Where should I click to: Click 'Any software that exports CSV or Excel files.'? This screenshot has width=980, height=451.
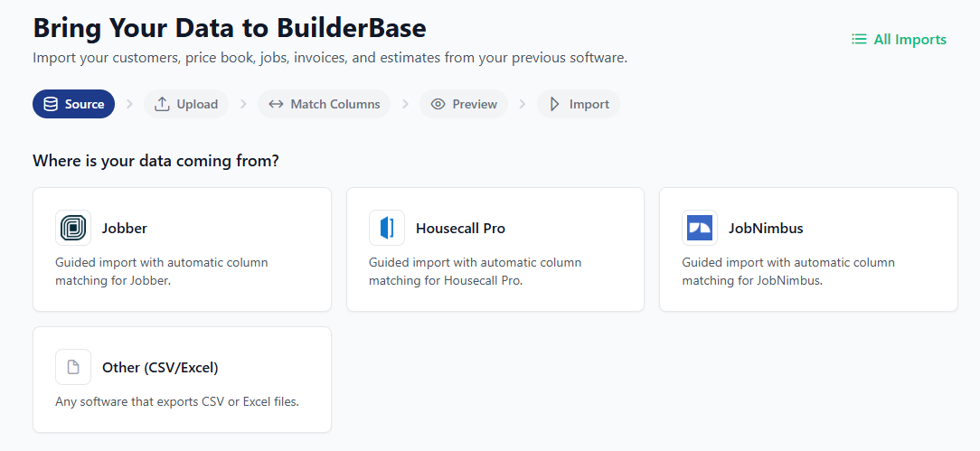(177, 401)
